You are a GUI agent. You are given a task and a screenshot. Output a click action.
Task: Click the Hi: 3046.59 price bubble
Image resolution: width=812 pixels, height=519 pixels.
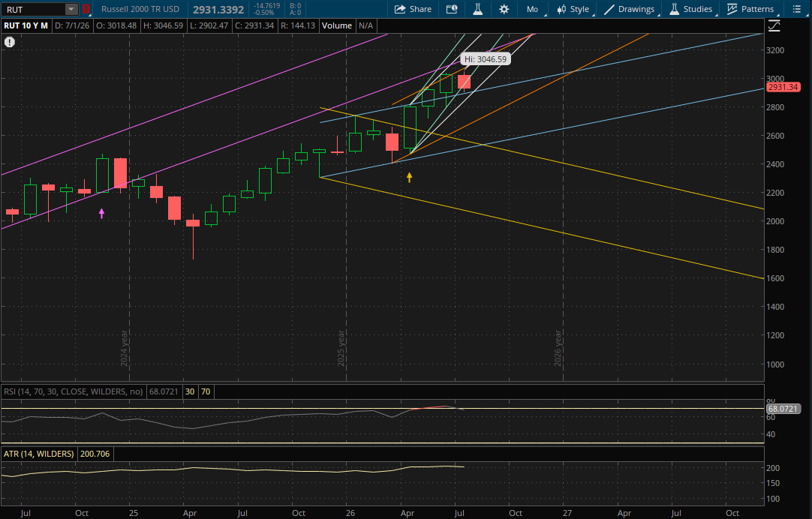click(x=486, y=59)
